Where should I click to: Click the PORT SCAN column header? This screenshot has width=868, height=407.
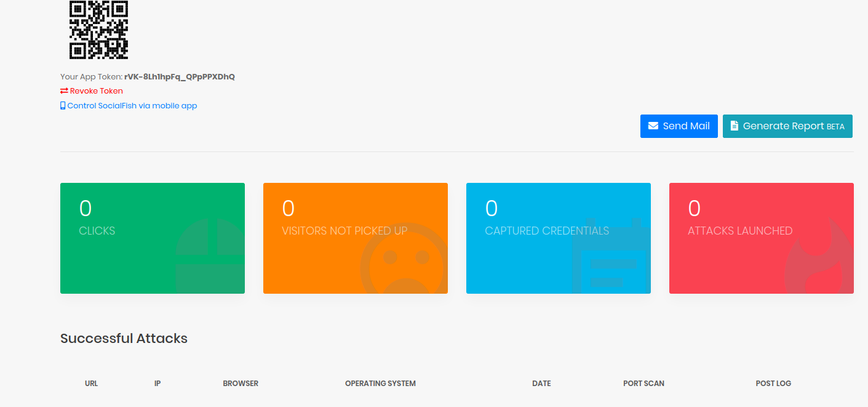(643, 384)
